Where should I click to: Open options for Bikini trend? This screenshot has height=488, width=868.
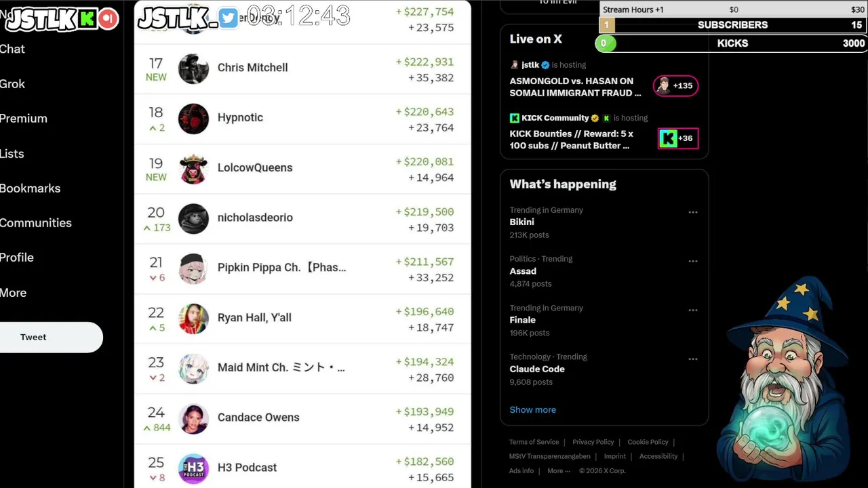693,212
